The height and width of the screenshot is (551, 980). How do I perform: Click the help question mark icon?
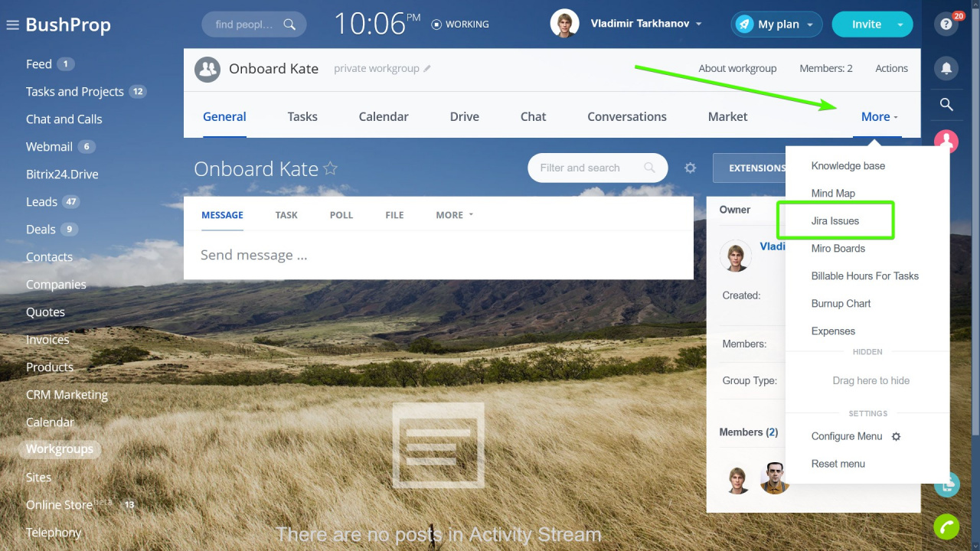click(x=946, y=24)
